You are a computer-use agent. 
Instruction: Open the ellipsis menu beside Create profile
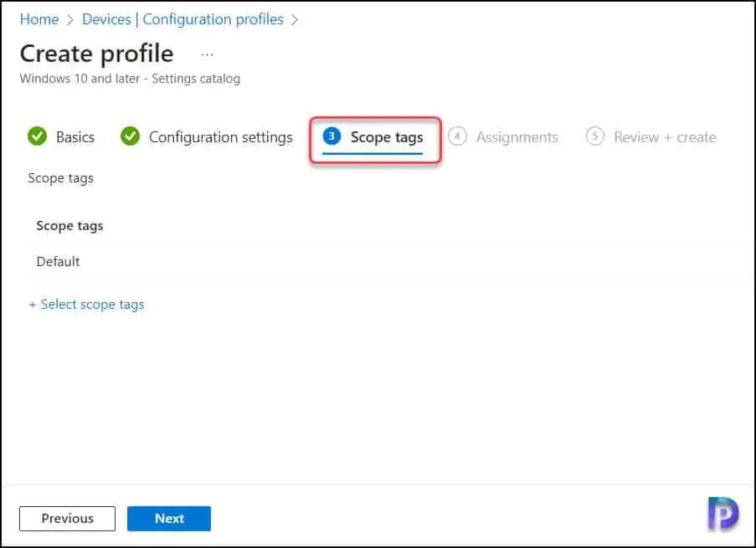tap(207, 54)
